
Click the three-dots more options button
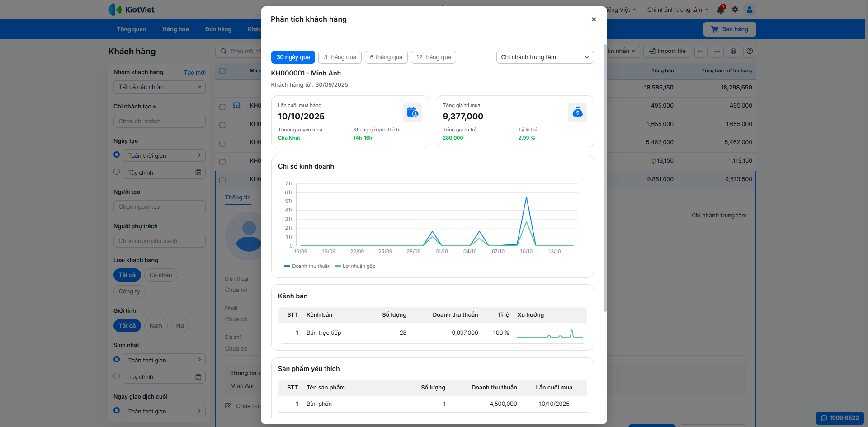701,51
